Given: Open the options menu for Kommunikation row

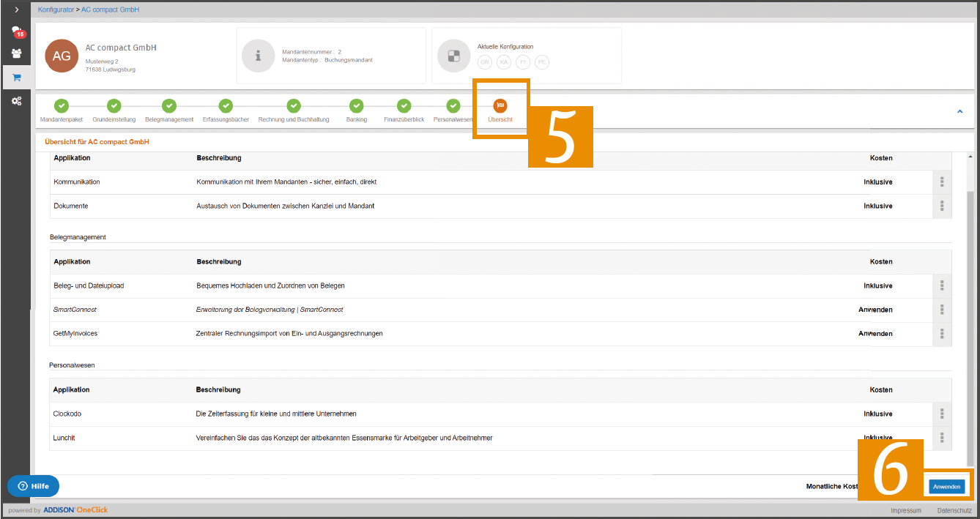Looking at the screenshot, I should (942, 182).
